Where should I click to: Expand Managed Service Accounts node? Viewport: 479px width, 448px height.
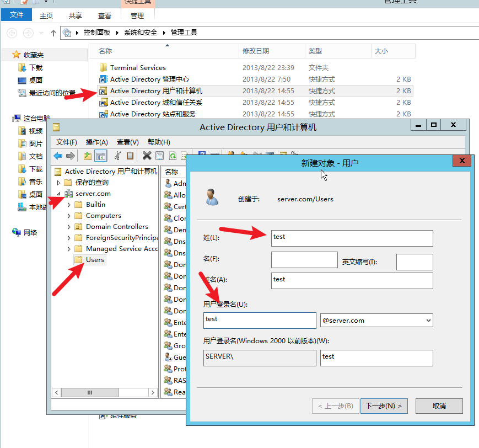[69, 249]
